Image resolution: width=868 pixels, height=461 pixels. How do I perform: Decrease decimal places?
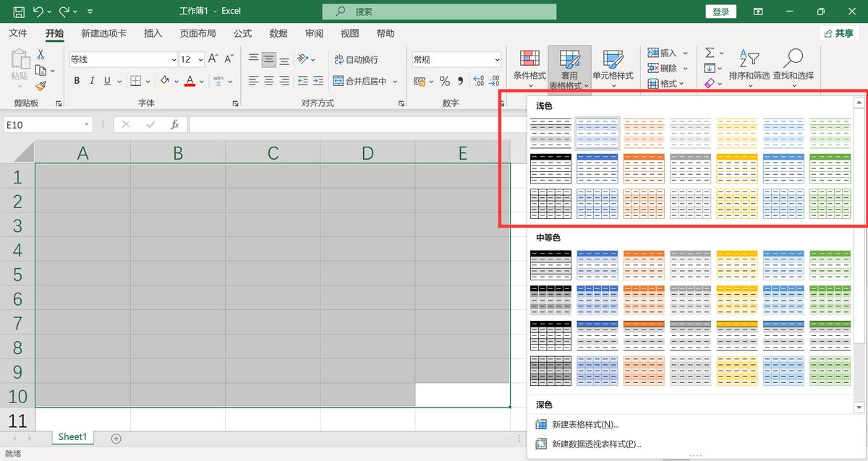click(x=494, y=81)
